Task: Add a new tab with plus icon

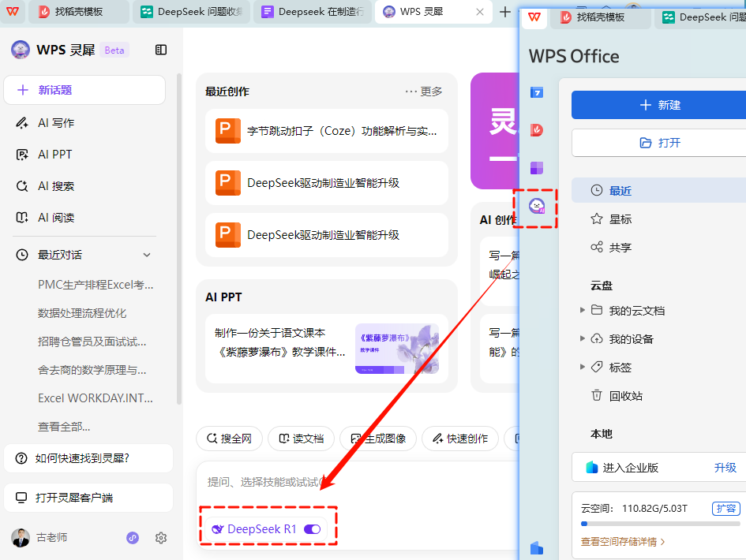Action: pos(505,12)
